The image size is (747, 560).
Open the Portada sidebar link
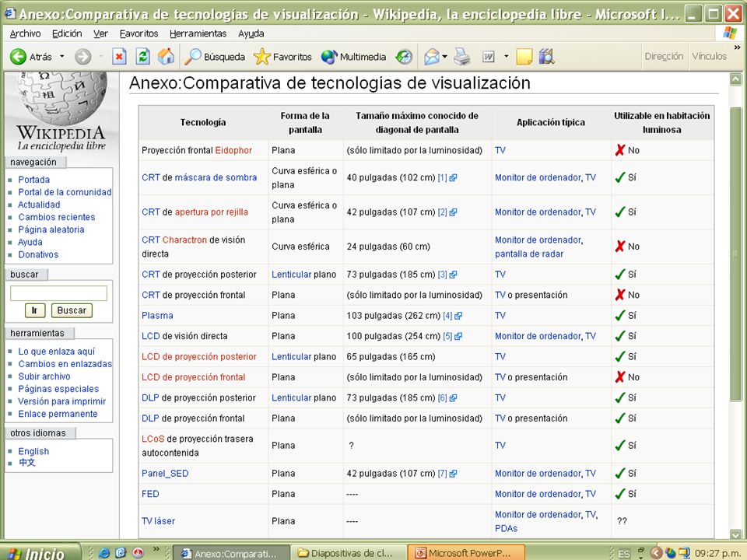pyautogui.click(x=33, y=180)
